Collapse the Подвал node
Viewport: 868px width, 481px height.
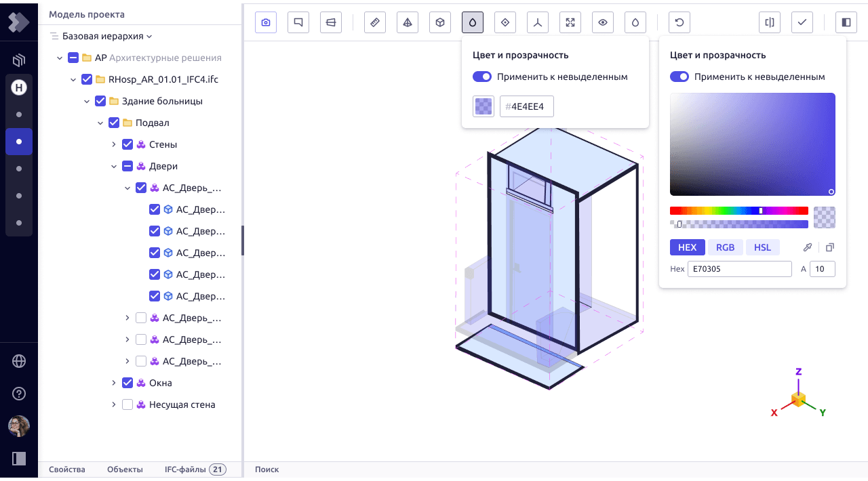[100, 123]
